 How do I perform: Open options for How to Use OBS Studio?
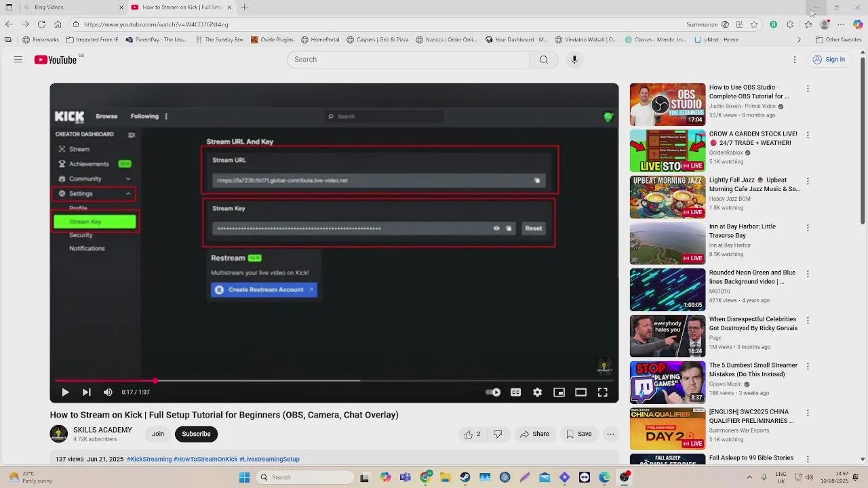808,89
